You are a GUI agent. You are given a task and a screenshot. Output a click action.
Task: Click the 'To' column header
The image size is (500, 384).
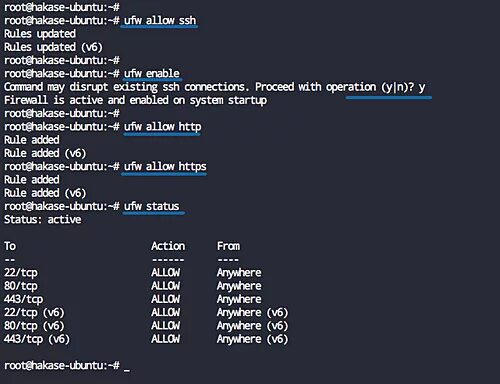coord(10,246)
